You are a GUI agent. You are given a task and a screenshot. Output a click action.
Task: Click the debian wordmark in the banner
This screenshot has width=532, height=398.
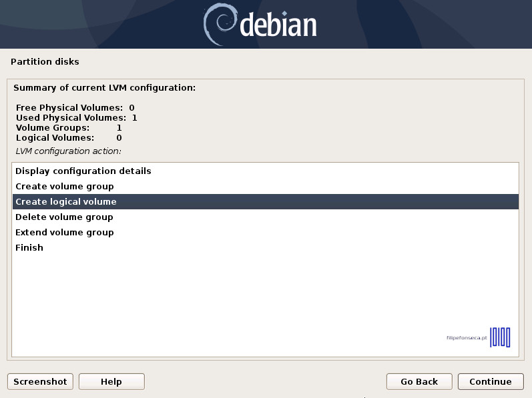[x=278, y=25]
